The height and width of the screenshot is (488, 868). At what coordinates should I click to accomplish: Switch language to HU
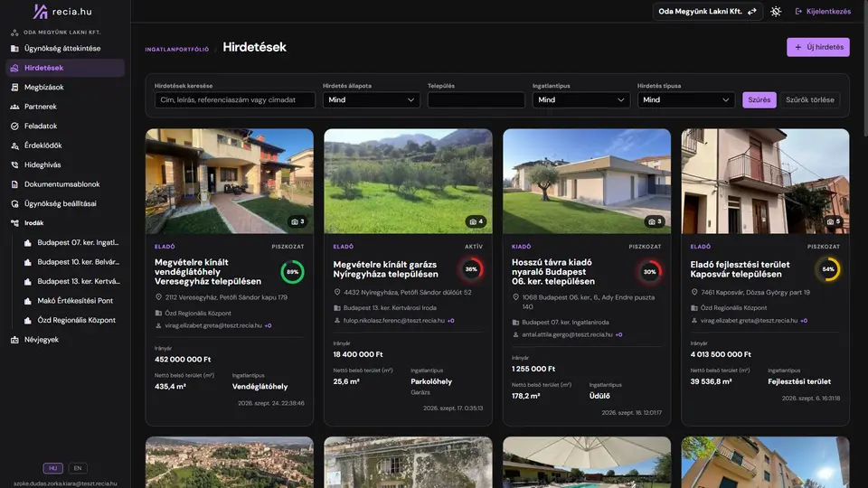pos(53,468)
